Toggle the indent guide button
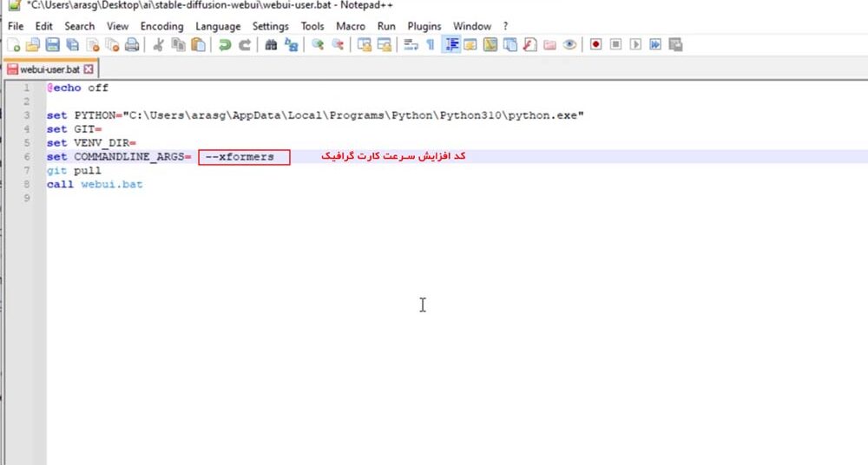Viewport: 868px width, 465px height. click(x=450, y=45)
